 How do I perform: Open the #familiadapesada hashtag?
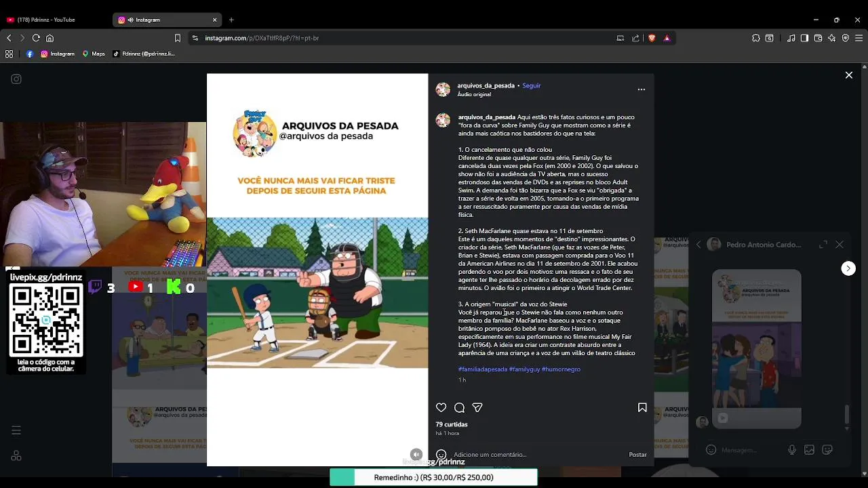tap(483, 369)
